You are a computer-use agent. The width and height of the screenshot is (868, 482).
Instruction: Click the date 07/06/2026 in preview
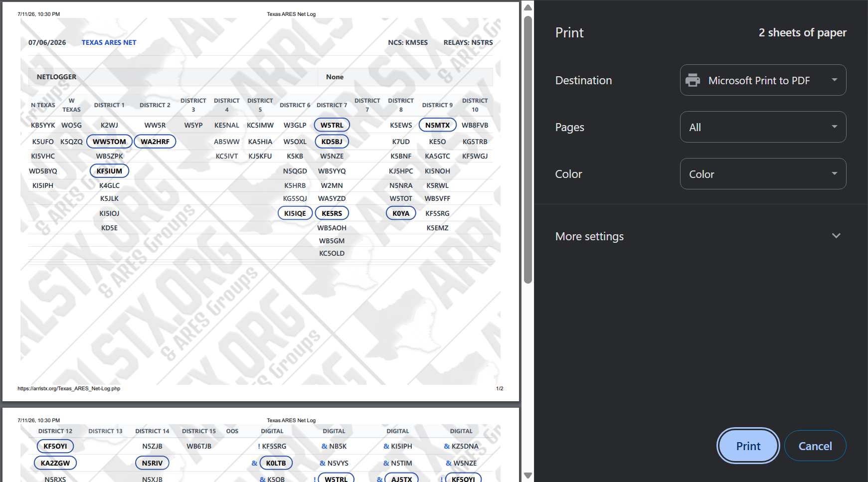tap(47, 42)
